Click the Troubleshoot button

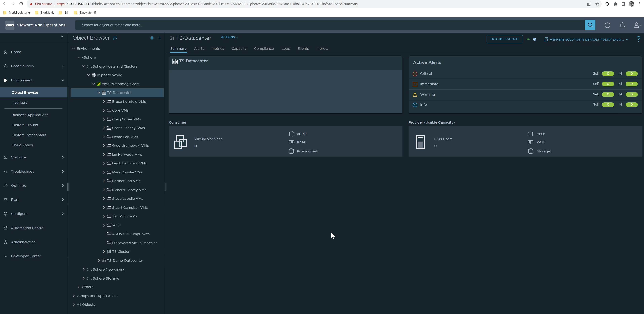click(505, 39)
